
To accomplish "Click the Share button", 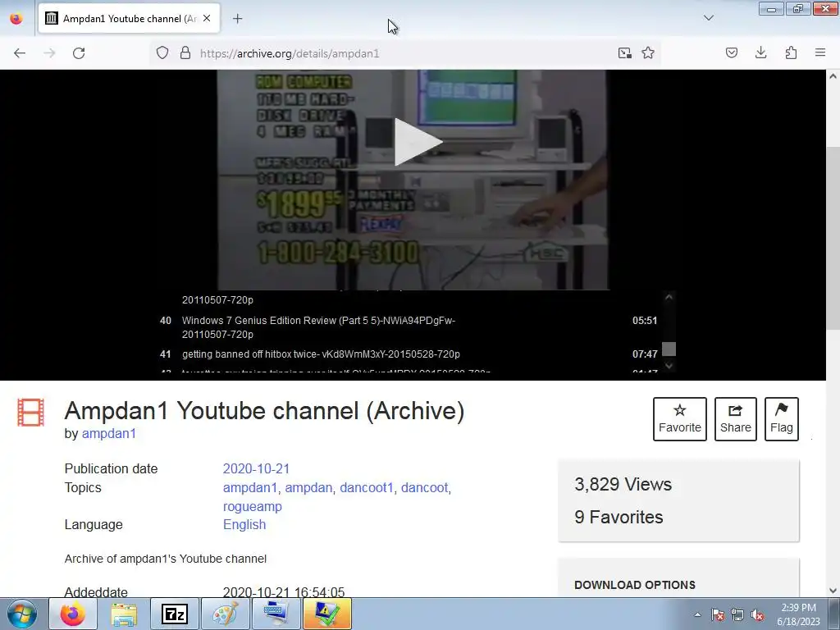I will (x=736, y=419).
